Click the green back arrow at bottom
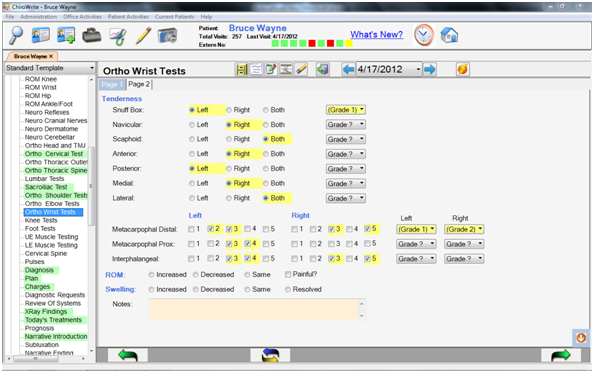Screen dimensions: 594x373 coord(128,356)
